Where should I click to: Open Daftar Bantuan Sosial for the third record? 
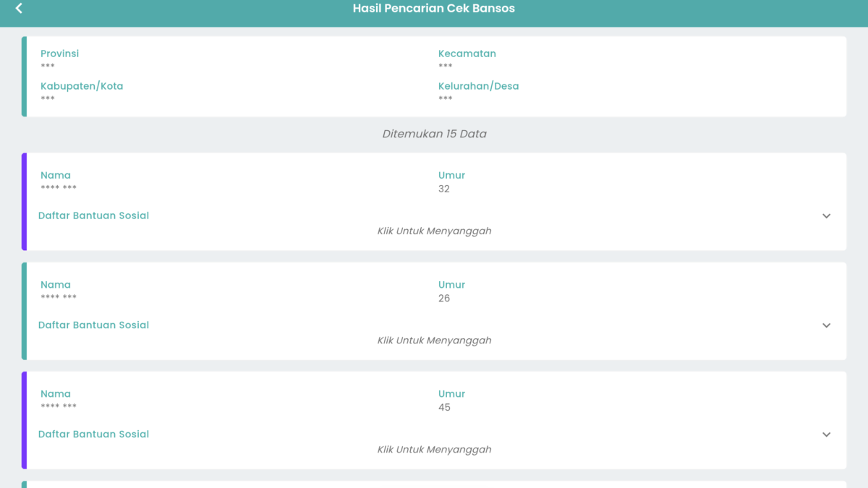(93, 434)
